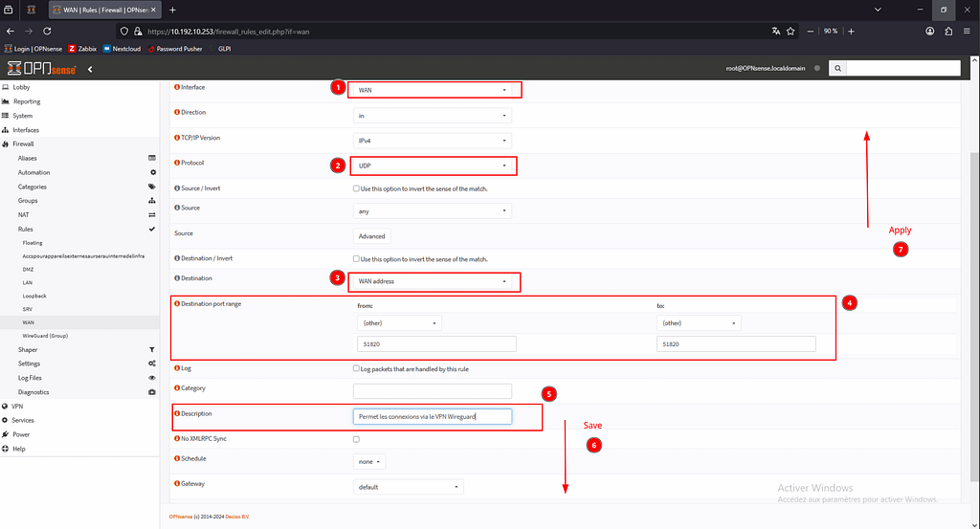Open the Aliases item in Firewall menu
Image resolution: width=980 pixels, height=529 pixels.
(28, 158)
